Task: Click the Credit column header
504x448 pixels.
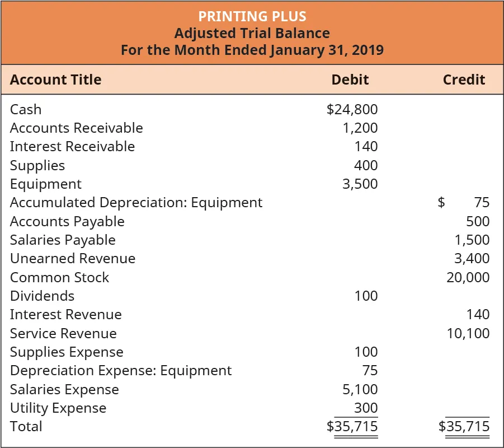Action: [x=464, y=80]
